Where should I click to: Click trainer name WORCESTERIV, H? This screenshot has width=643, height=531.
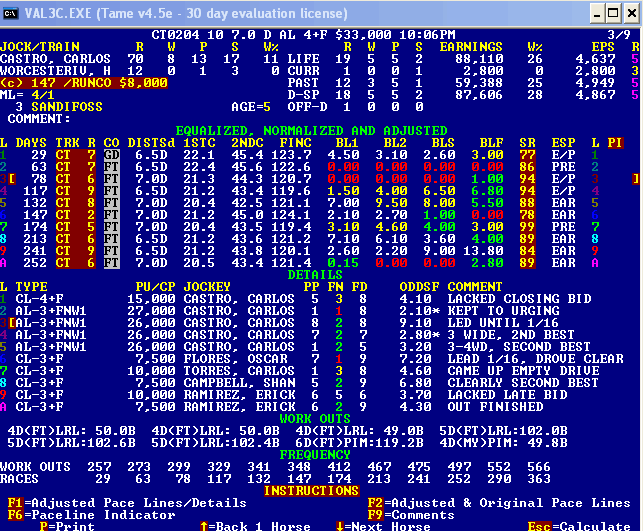coord(55,71)
